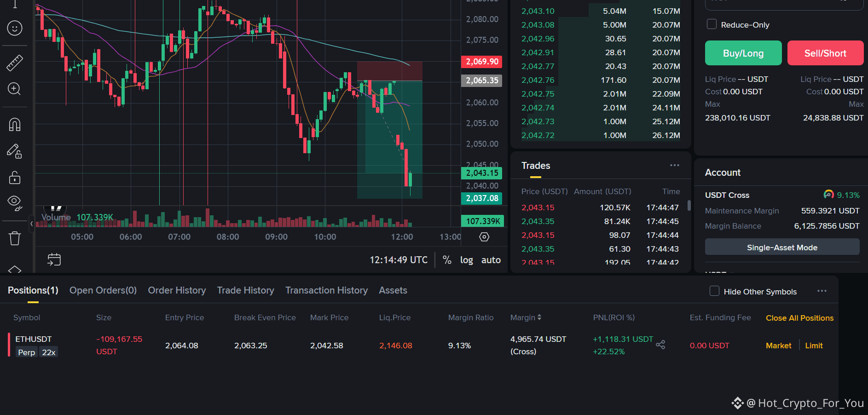Viewport: 868px width, 415px height.
Task: Click the Maintenance Margin value
Action: (830, 211)
